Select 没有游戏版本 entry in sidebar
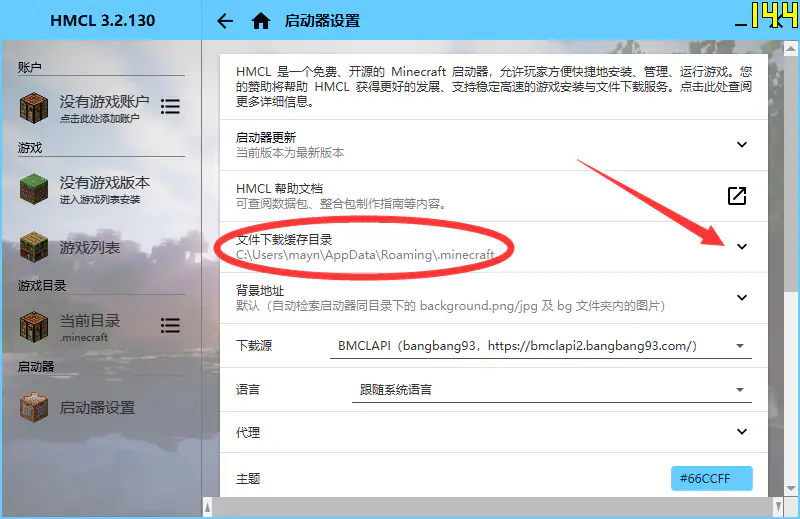Image resolution: width=800 pixels, height=519 pixels. pos(104,189)
